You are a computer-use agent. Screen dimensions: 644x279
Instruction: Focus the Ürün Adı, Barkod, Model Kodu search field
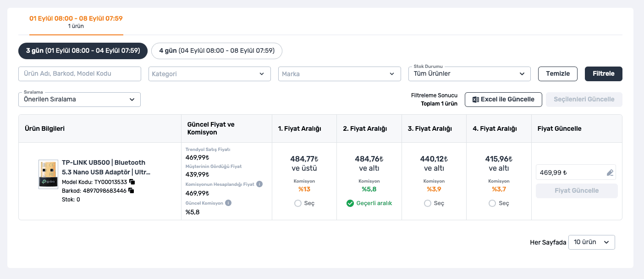(79, 74)
